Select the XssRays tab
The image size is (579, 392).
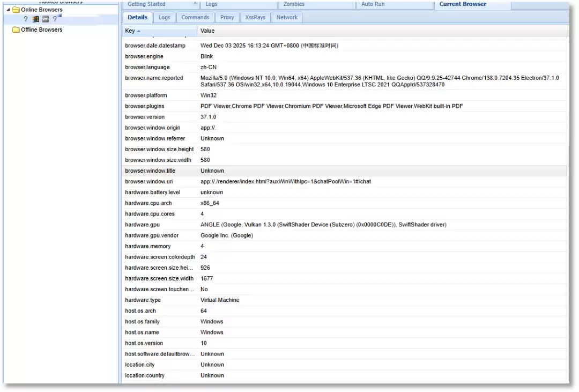[x=255, y=18]
